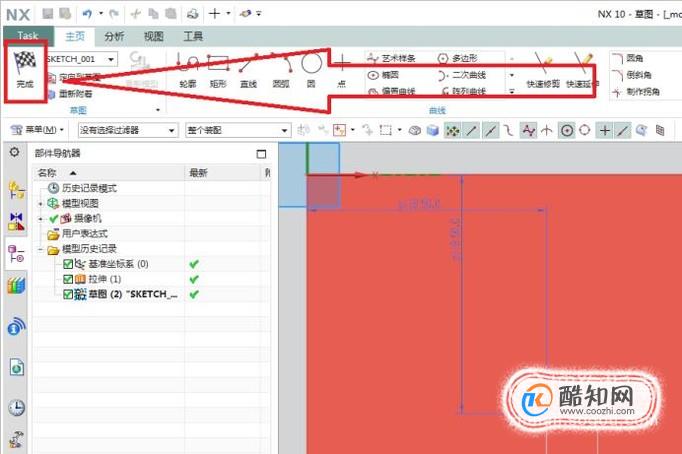Toggle Arc Center snap option

566,130
